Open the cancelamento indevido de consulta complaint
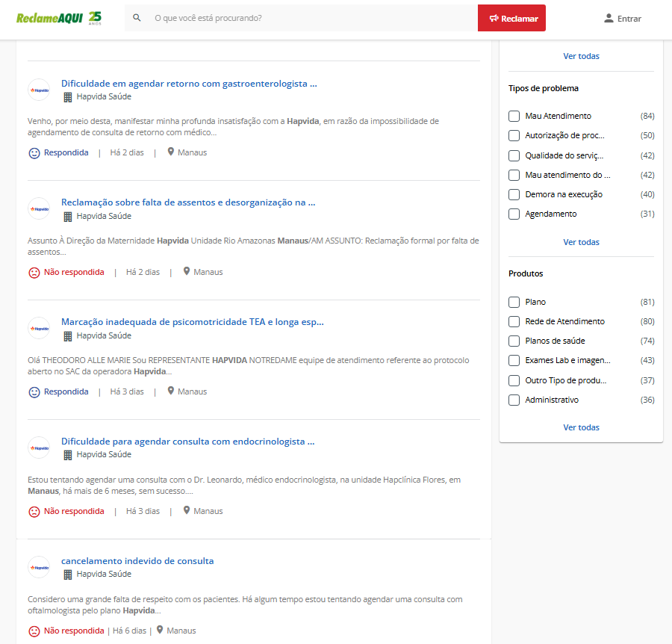Image resolution: width=672 pixels, height=644 pixels. 137,561
